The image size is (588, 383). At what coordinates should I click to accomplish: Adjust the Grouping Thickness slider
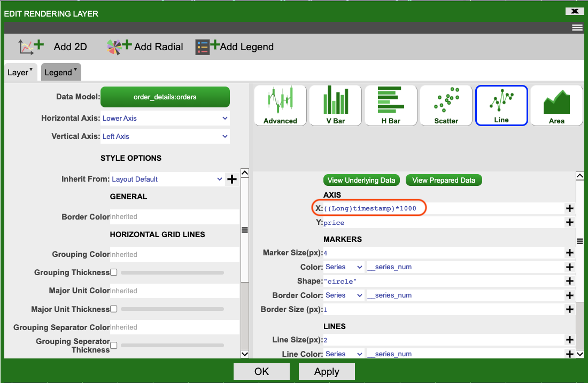[172, 273]
